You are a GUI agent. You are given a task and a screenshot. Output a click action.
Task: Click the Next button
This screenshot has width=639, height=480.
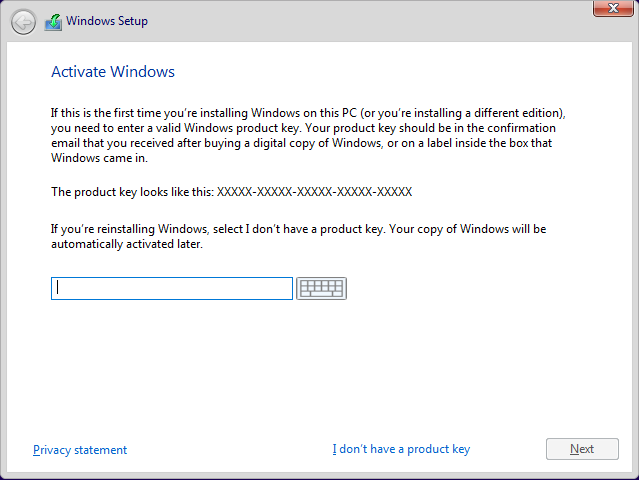pos(582,449)
